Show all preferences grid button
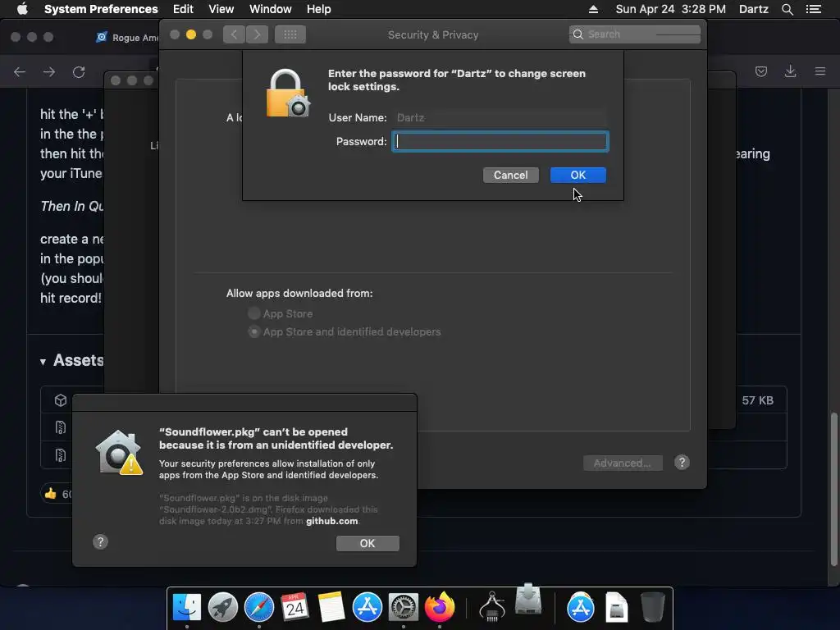 pos(290,34)
